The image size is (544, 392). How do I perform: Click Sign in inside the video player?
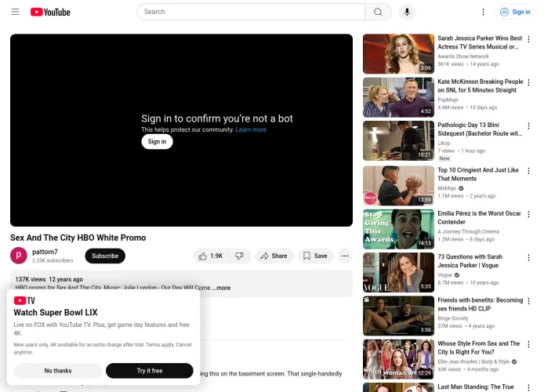(157, 142)
